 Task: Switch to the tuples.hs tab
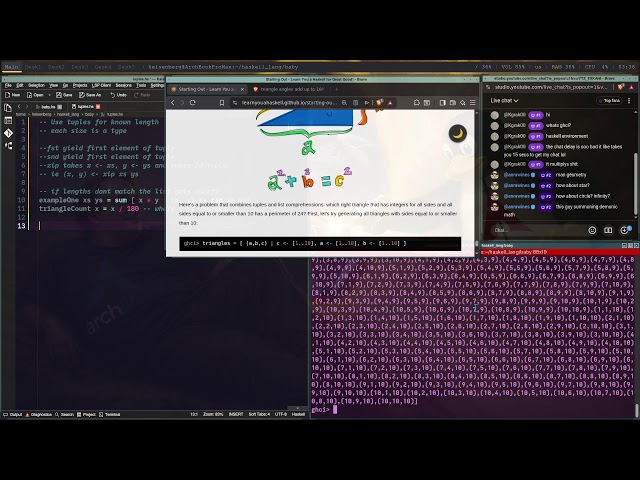coord(86,107)
